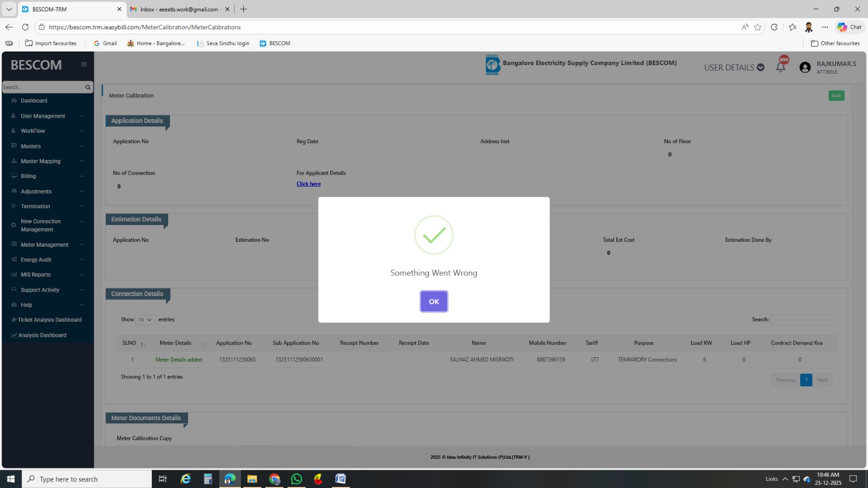Click the Previous pagination button
The image size is (868, 488).
pyautogui.click(x=786, y=380)
